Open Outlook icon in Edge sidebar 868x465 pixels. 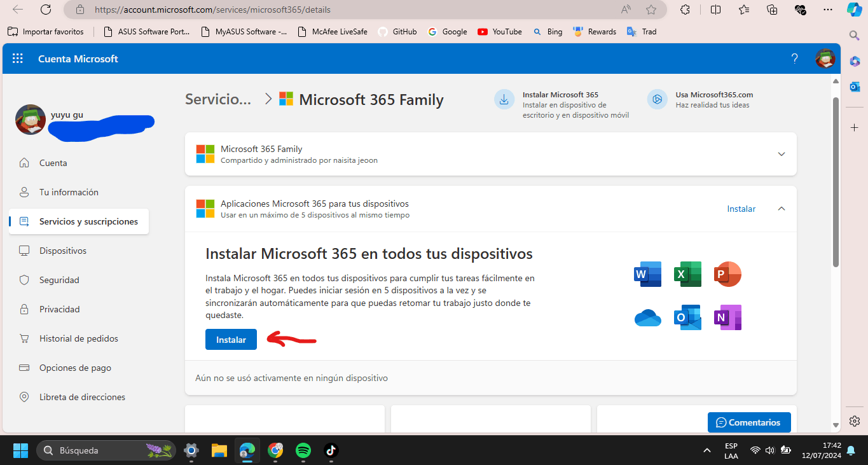855,87
